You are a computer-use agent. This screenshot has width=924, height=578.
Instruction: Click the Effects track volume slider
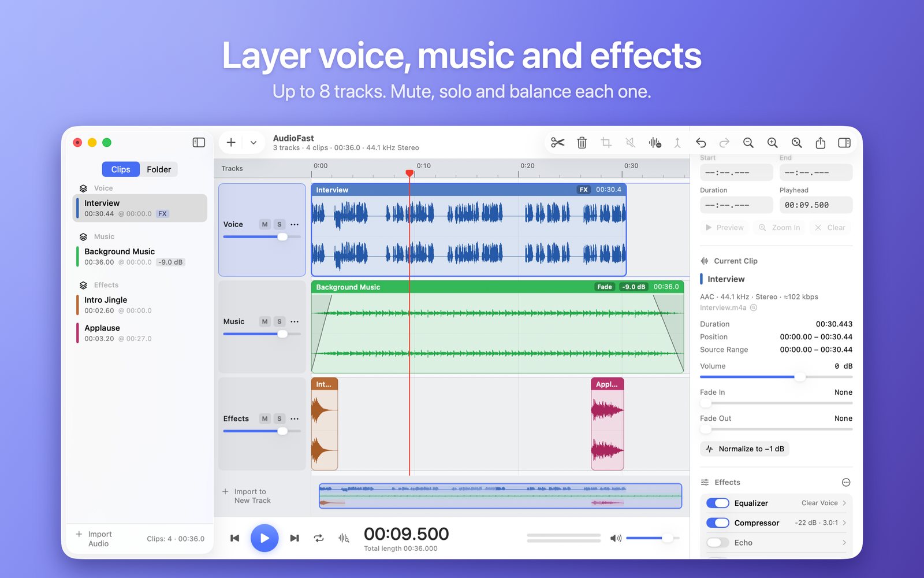(x=262, y=431)
